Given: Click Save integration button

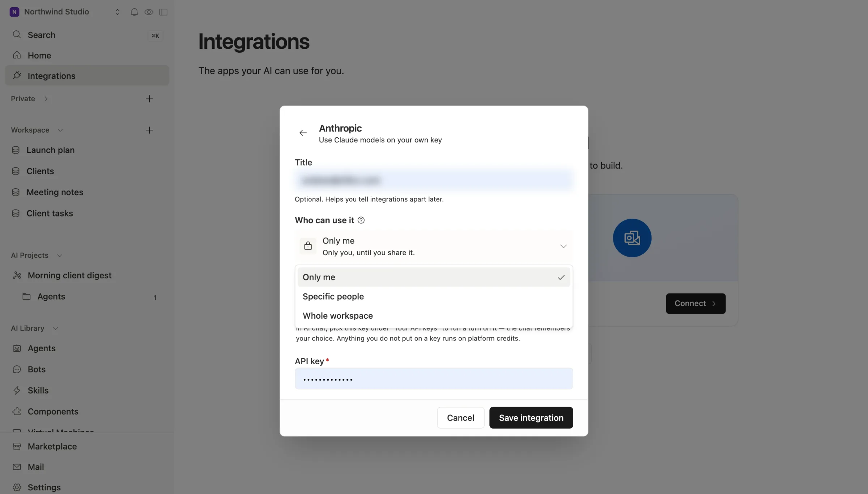Looking at the screenshot, I should (531, 418).
